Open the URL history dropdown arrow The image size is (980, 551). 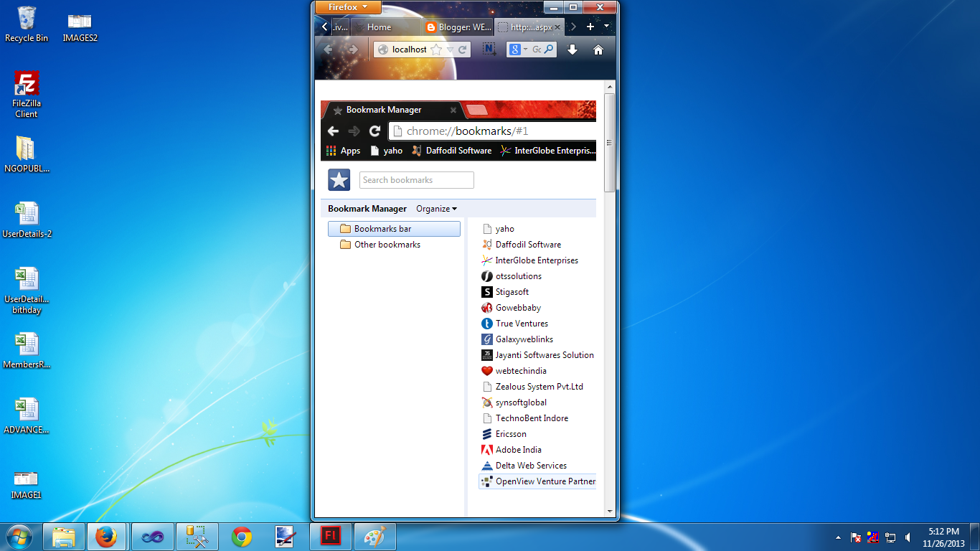pyautogui.click(x=450, y=50)
